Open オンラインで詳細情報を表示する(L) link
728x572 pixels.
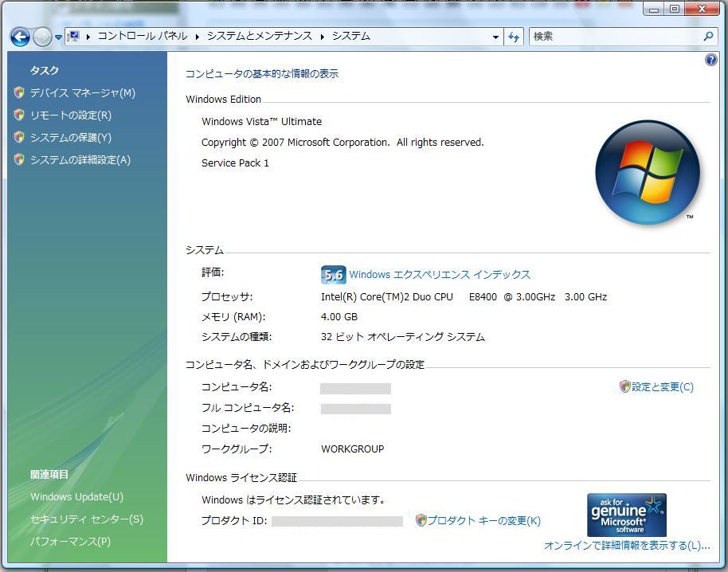coord(627,546)
